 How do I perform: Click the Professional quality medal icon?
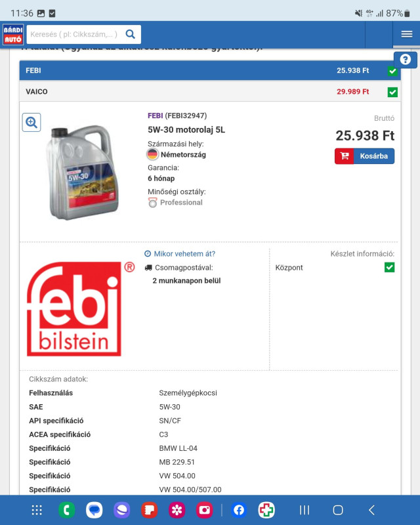tap(153, 203)
